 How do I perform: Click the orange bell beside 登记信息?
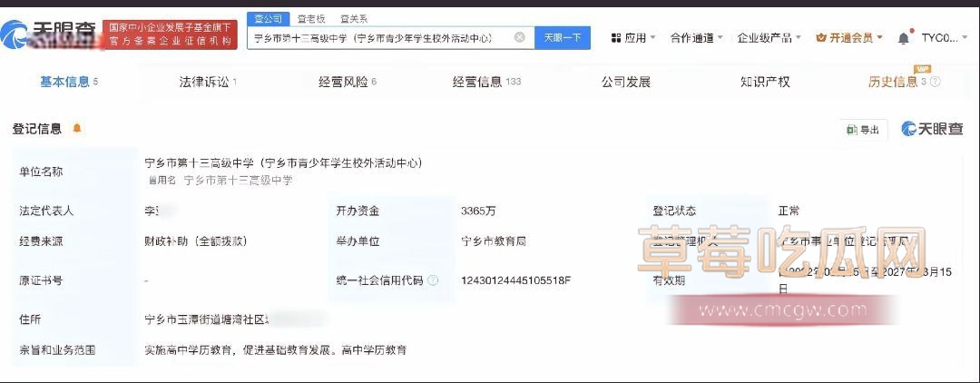77,129
